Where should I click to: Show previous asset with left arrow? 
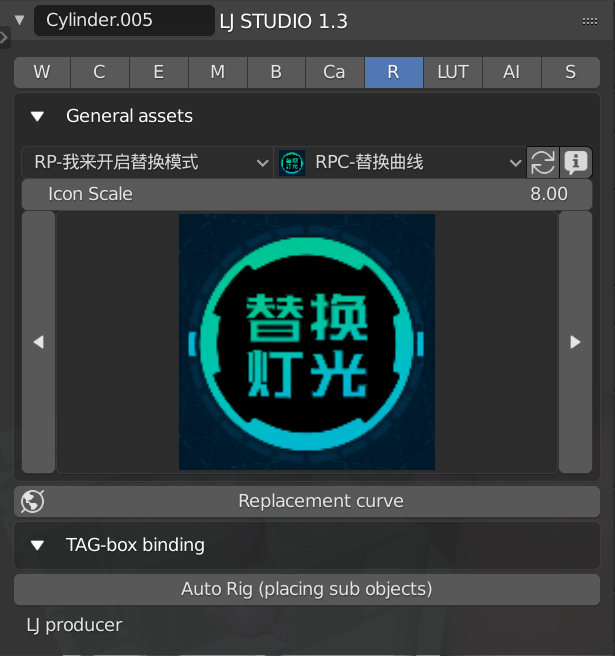pos(38,342)
